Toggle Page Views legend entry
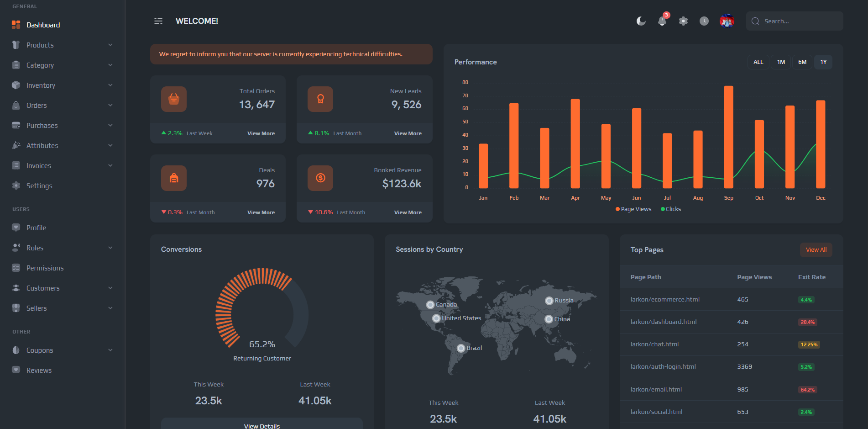Viewport: 868px width, 429px height. 633,209
